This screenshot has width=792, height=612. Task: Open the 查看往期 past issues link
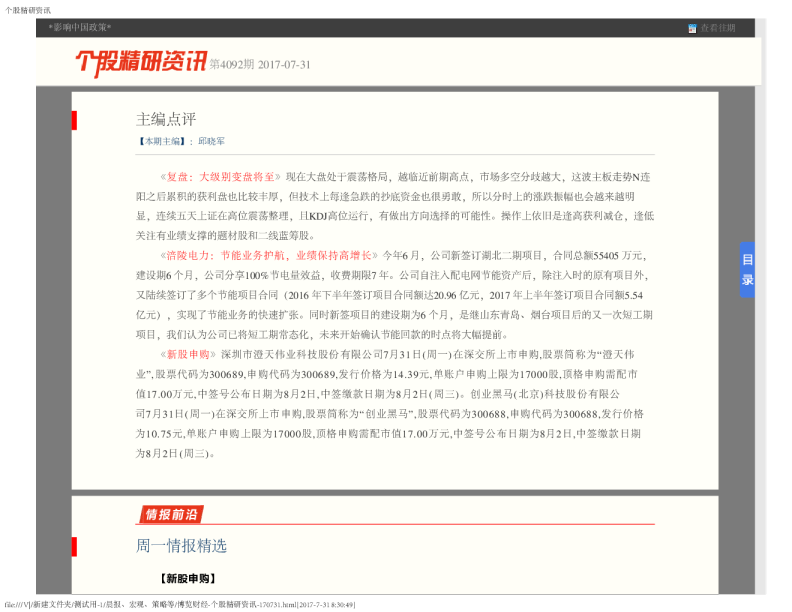[717, 28]
